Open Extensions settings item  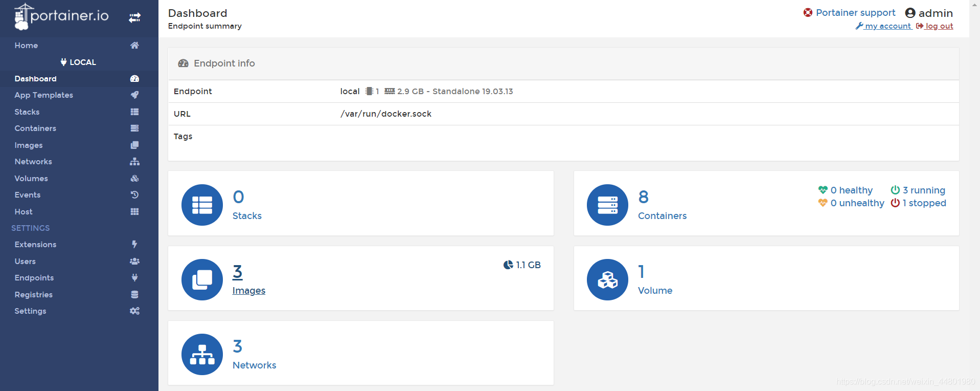[x=36, y=245]
